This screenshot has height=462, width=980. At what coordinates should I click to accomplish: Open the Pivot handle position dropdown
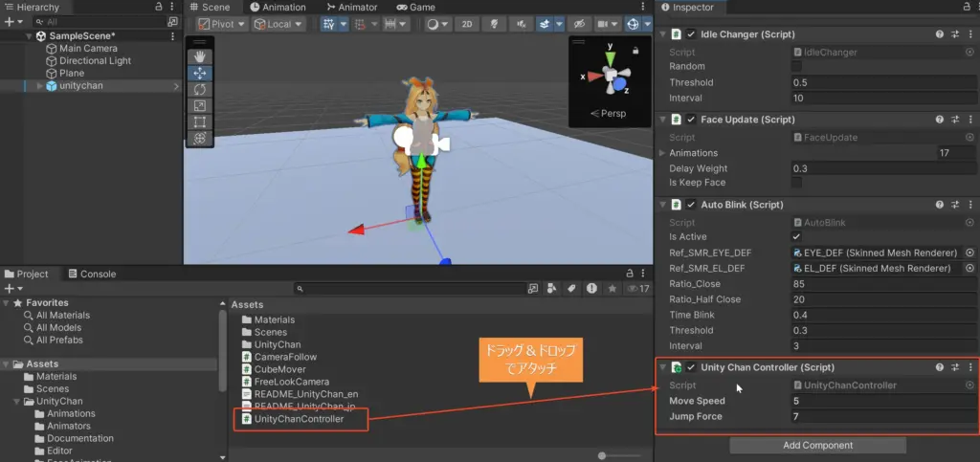click(x=221, y=24)
